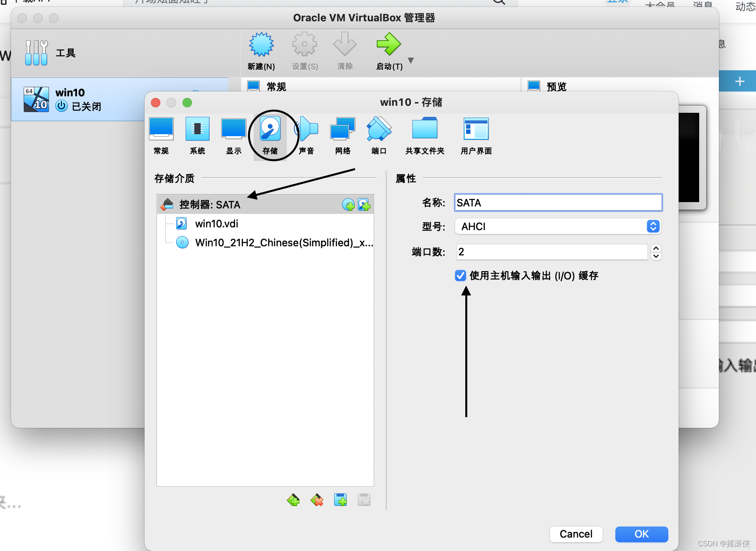This screenshot has height=551, width=756.
Task: Click the remove controller icon below storage list
Action: [317, 500]
